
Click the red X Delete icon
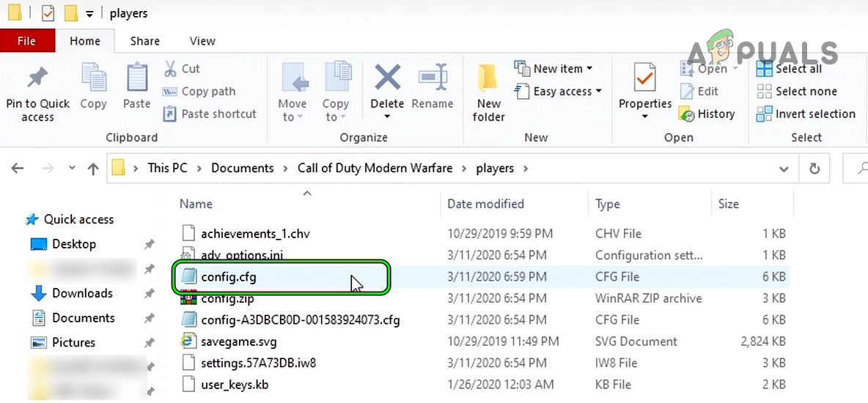(388, 77)
